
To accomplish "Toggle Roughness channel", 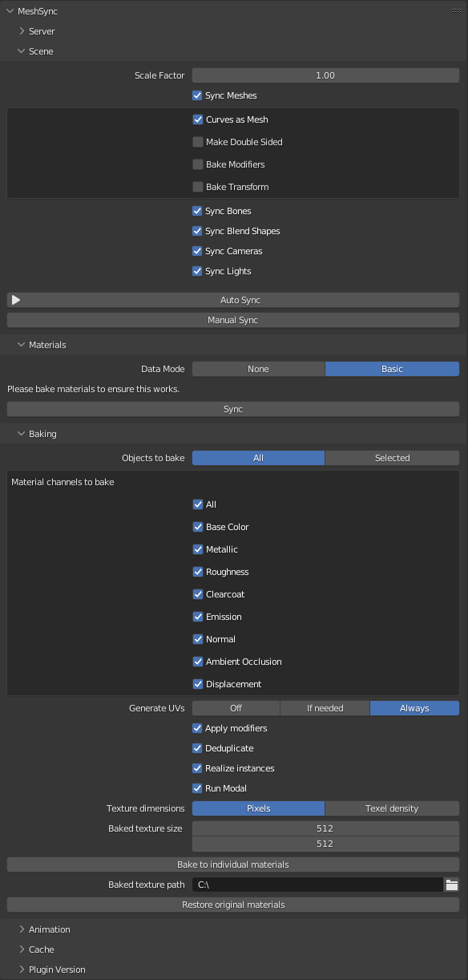I will (198, 572).
